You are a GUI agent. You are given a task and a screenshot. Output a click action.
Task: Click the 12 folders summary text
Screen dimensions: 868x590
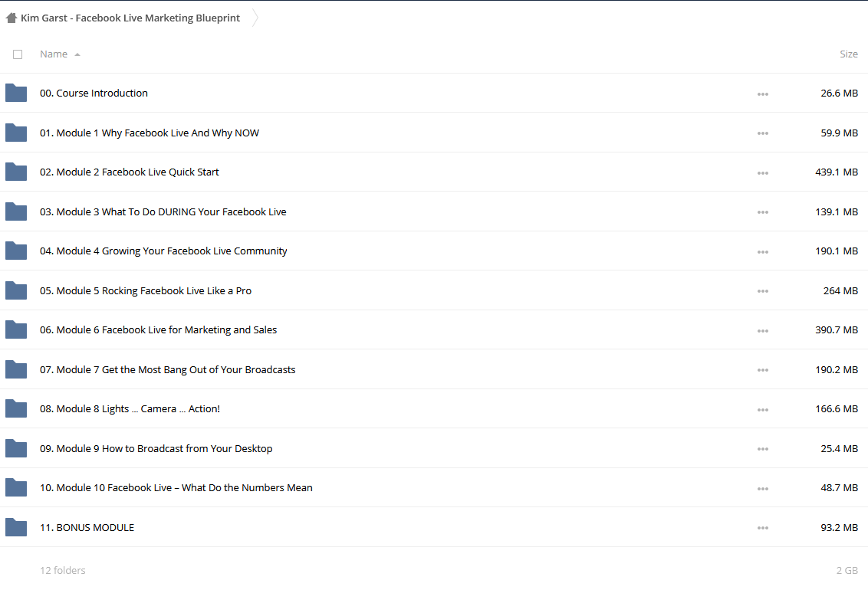tap(63, 570)
